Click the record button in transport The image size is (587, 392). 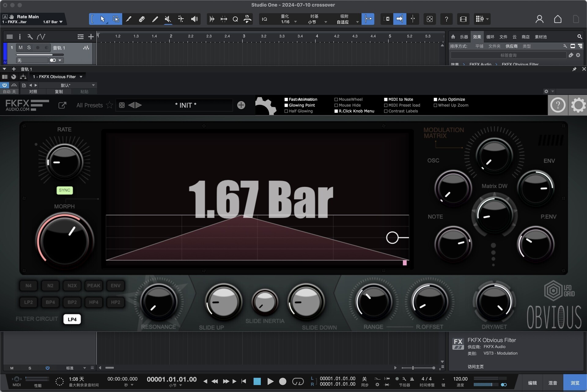(x=283, y=381)
